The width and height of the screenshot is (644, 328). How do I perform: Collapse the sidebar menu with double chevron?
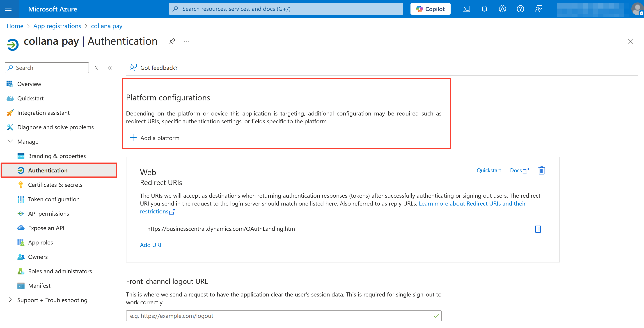110,68
